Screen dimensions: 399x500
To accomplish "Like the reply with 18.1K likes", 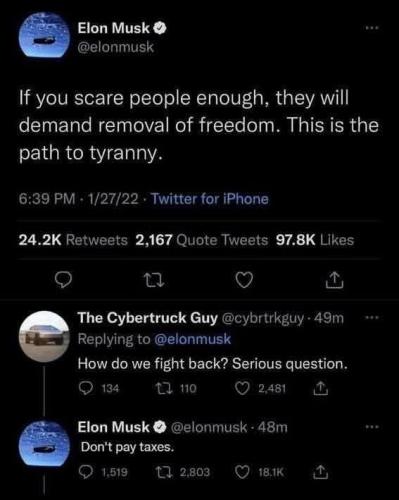I will (242, 472).
